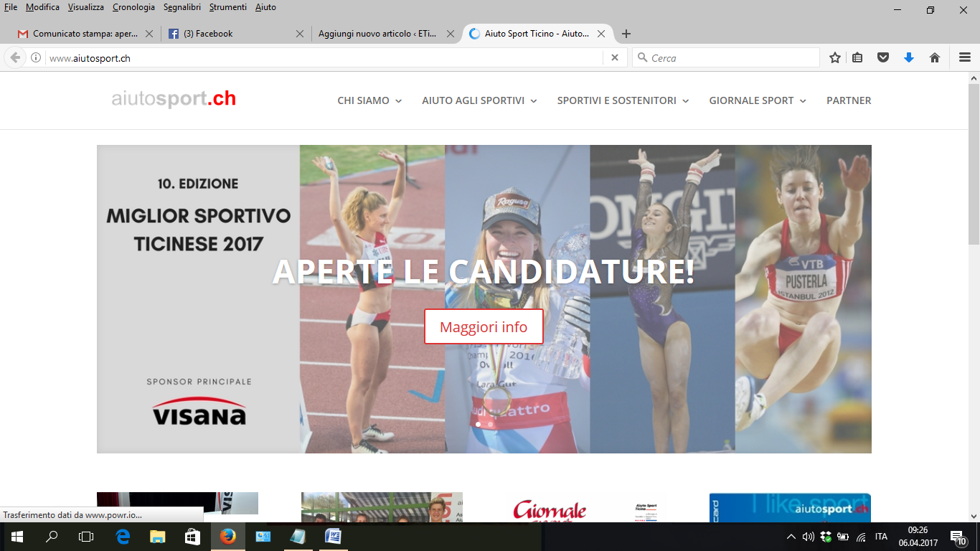Bookmark this page with the star icon
980x551 pixels.
(x=835, y=58)
